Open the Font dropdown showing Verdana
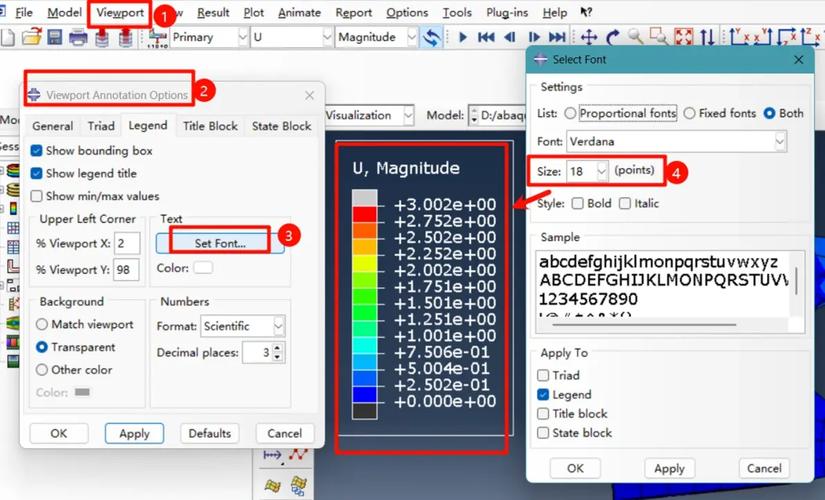Image resolution: width=825 pixels, height=500 pixels. [779, 142]
